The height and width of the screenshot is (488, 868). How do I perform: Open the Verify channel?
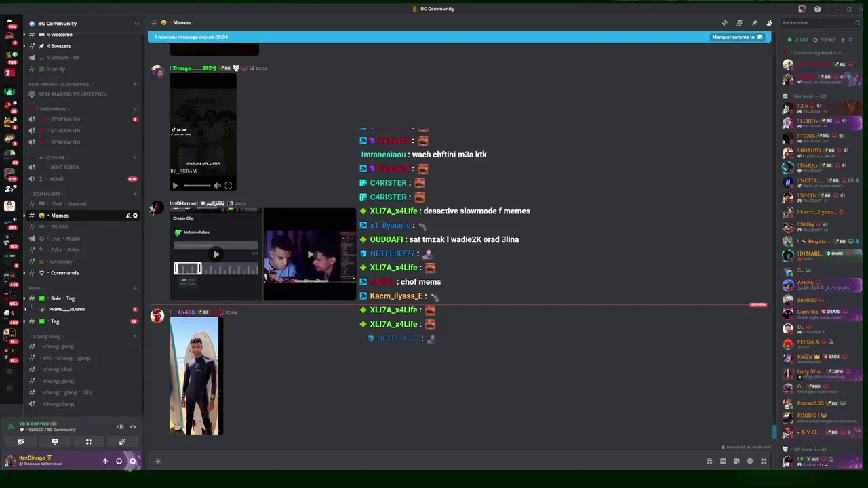83,69
